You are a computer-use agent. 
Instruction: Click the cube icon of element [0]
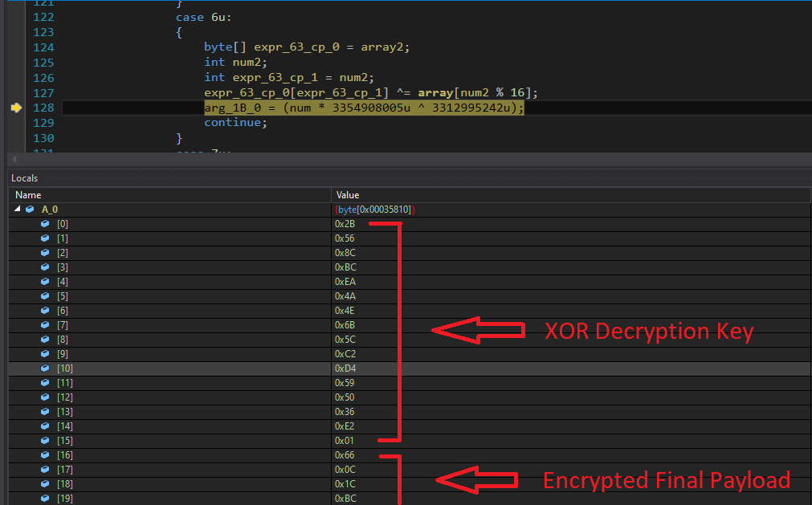click(x=45, y=223)
